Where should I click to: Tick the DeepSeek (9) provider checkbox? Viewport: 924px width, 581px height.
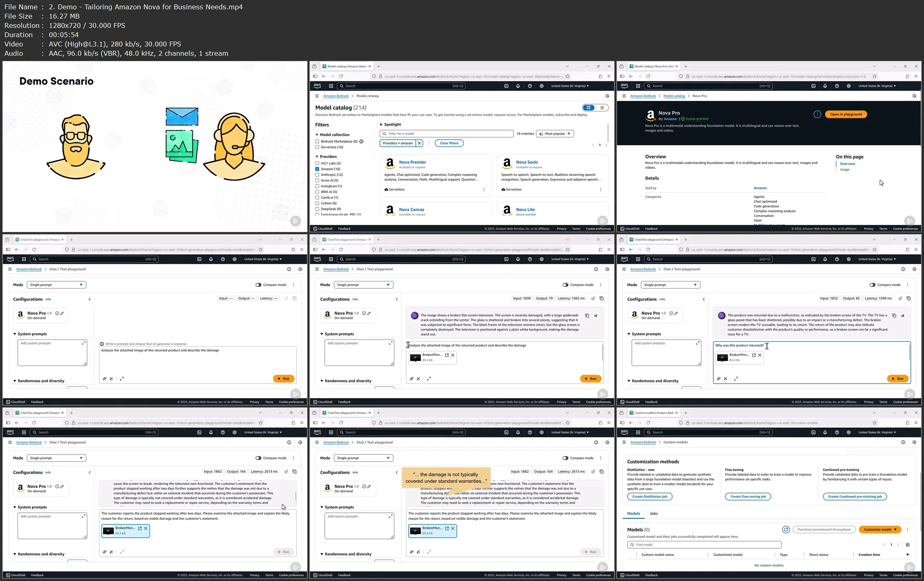[317, 209]
